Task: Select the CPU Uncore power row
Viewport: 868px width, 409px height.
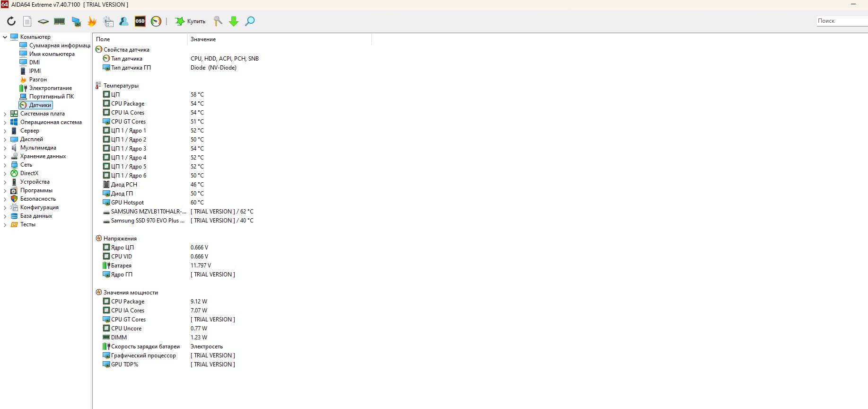Action: click(x=126, y=329)
